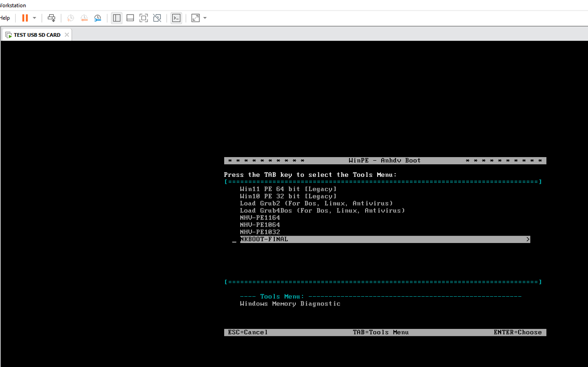Enter full screen mode icon

pos(144,18)
